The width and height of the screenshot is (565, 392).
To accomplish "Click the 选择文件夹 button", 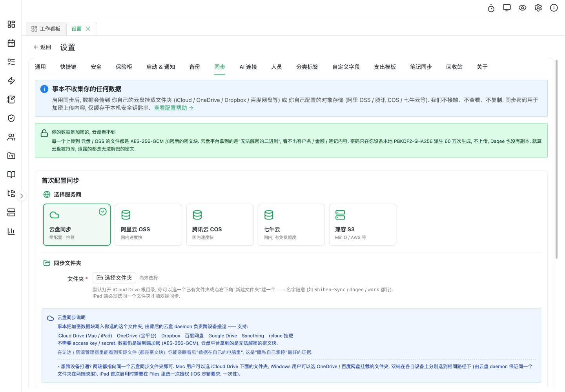I will coord(114,278).
